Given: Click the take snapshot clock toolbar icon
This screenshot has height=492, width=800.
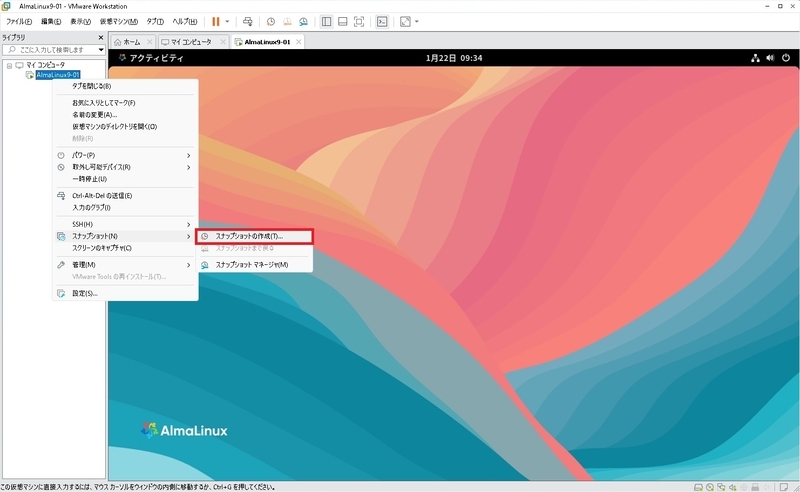Looking at the screenshot, I should pos(271,21).
